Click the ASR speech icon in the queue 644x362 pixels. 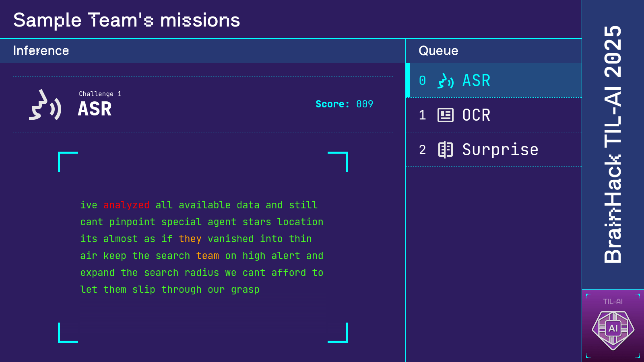point(446,81)
